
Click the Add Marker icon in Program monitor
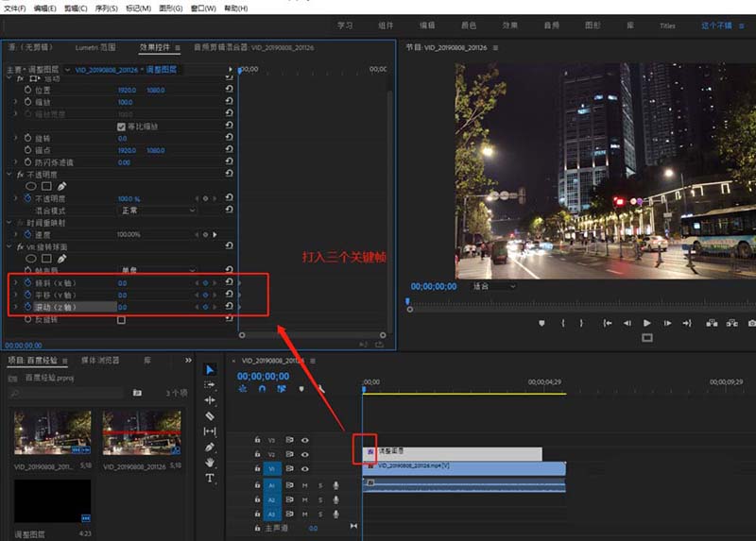click(541, 323)
